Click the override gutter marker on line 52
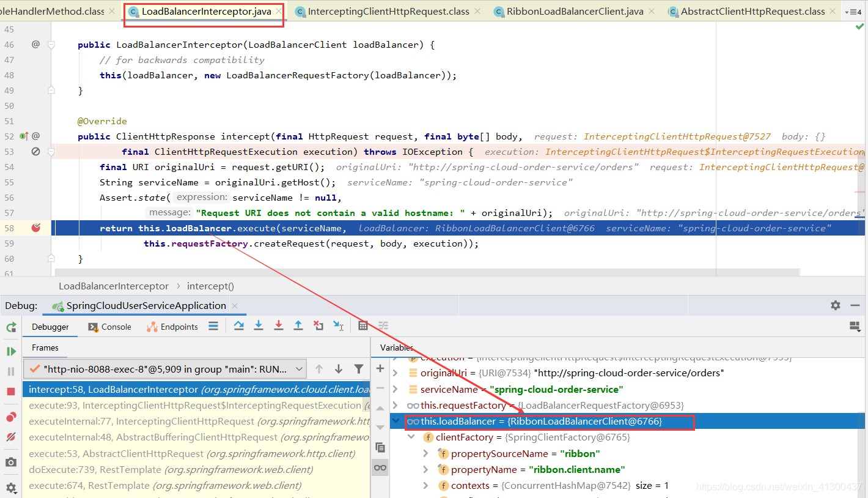The height and width of the screenshot is (498, 868). pyautogui.click(x=24, y=136)
